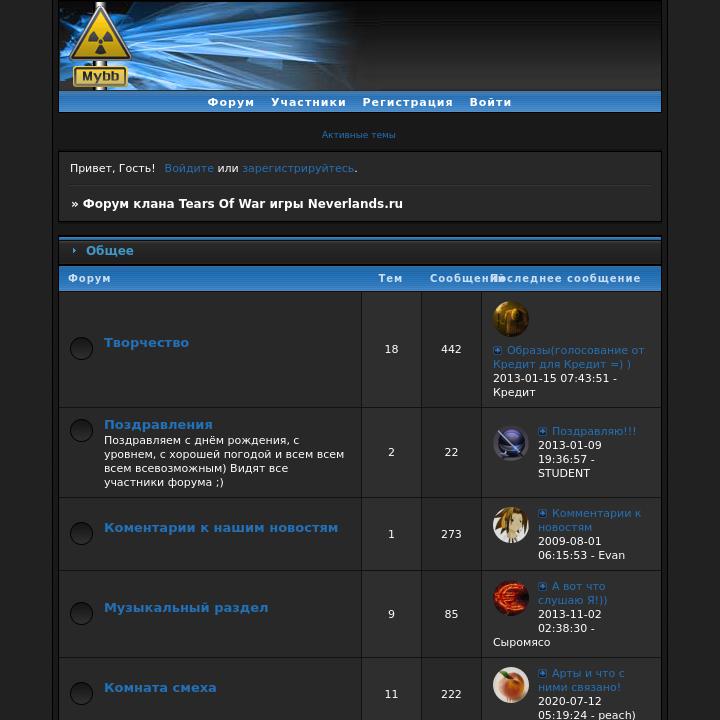
Task: Open Коментарии к нашим новостям forum
Action: pyautogui.click(x=221, y=528)
